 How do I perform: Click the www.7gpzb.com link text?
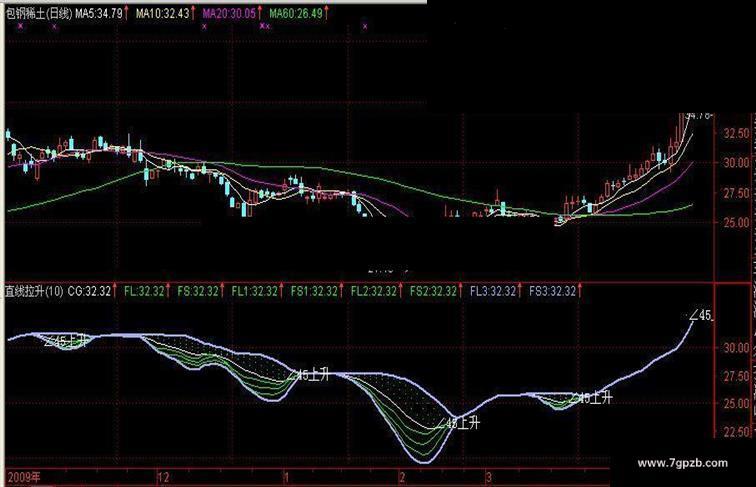[x=682, y=463]
